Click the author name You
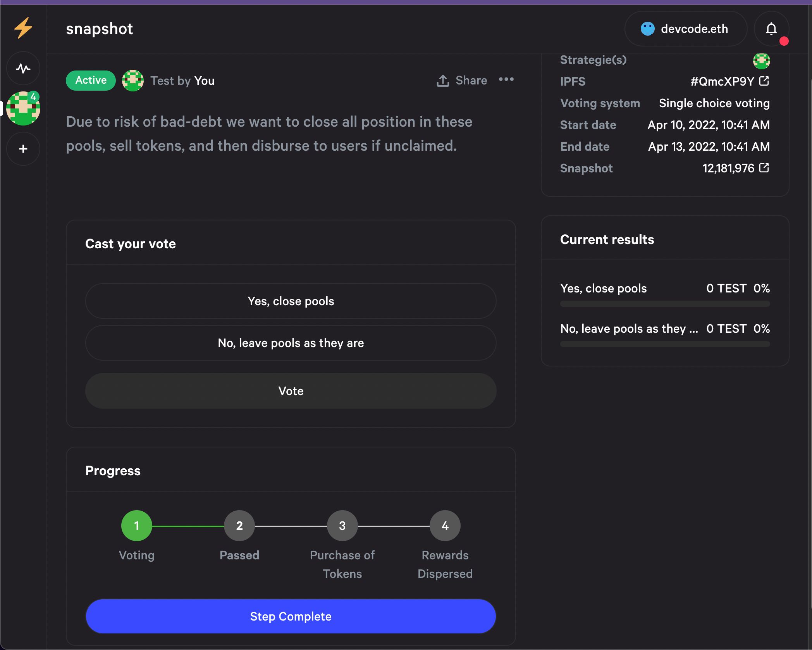The height and width of the screenshot is (650, 812). coord(204,81)
